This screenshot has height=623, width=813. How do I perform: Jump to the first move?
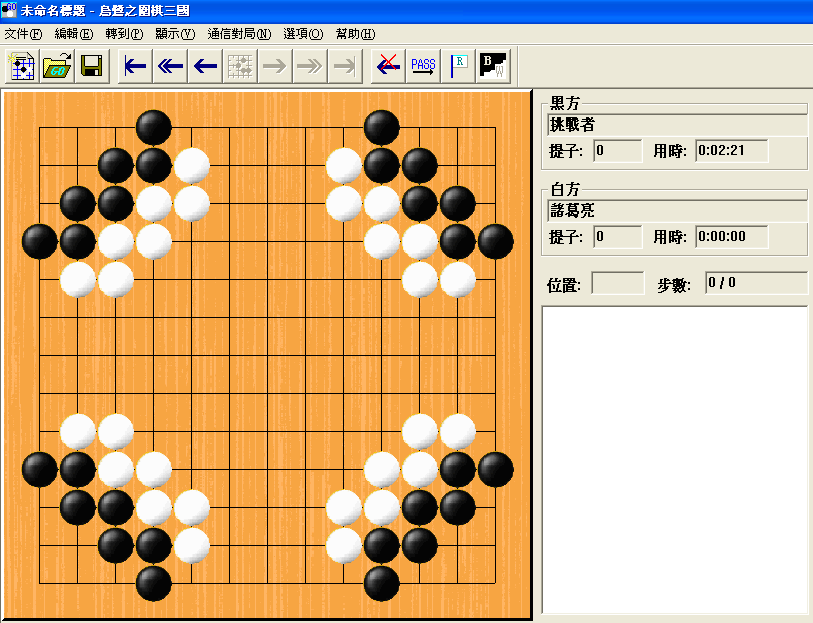click(135, 66)
